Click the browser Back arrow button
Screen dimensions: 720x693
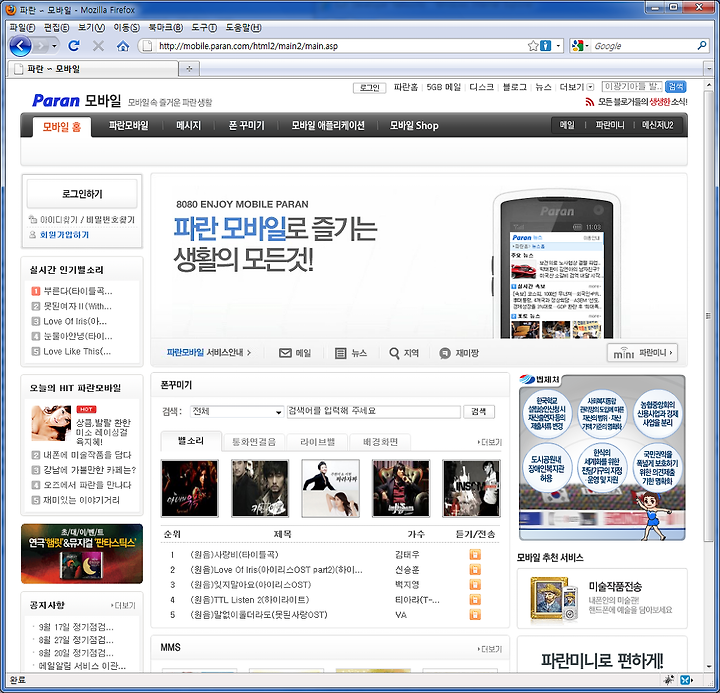pyautogui.click(x=20, y=46)
